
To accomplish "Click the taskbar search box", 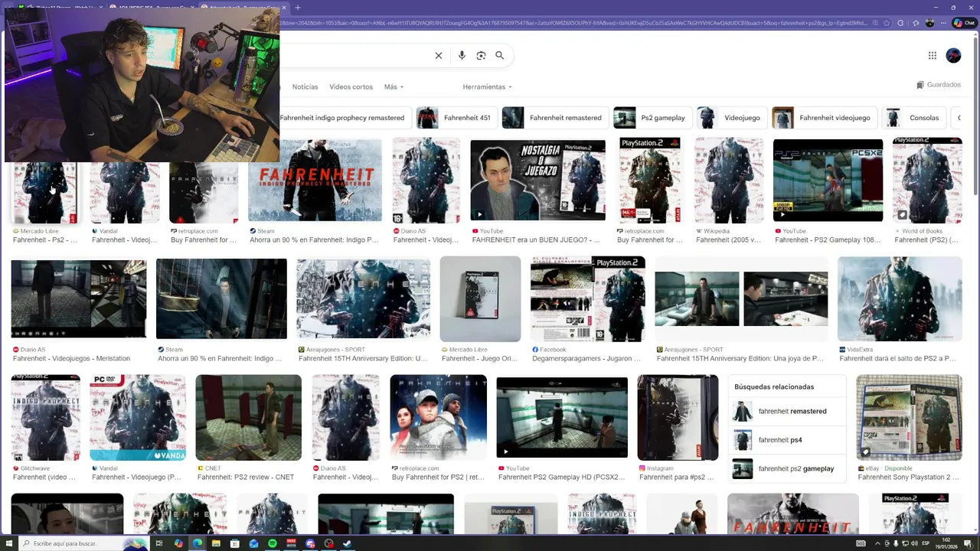I will pos(84,543).
